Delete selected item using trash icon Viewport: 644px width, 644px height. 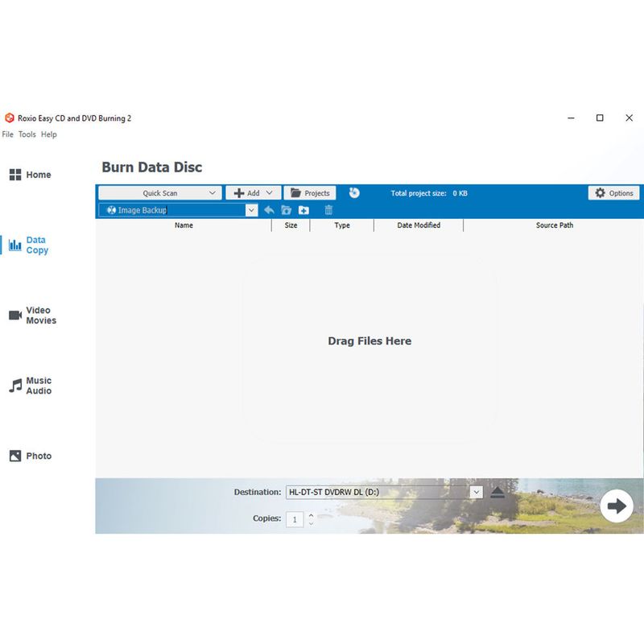328,210
